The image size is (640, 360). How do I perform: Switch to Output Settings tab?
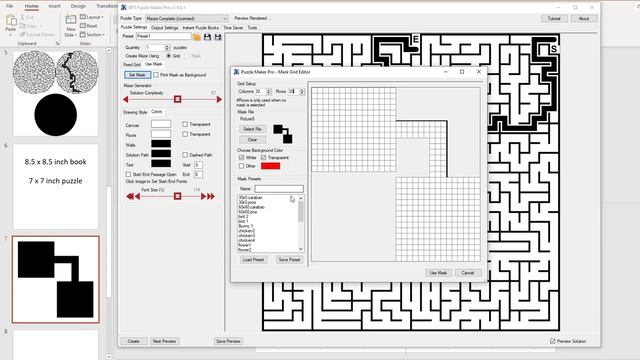tap(164, 28)
